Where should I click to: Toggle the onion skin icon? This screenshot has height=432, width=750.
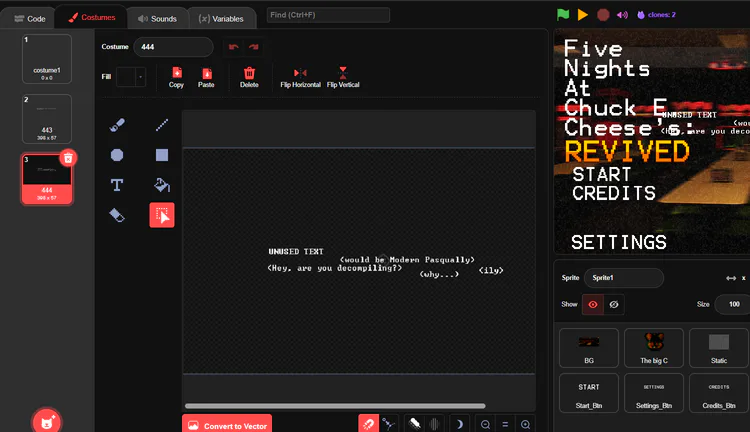(415, 424)
